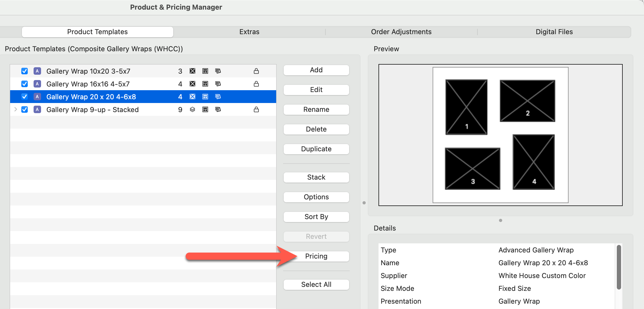The width and height of the screenshot is (644, 309).
Task: Open the Sort By options
Action: click(x=316, y=217)
